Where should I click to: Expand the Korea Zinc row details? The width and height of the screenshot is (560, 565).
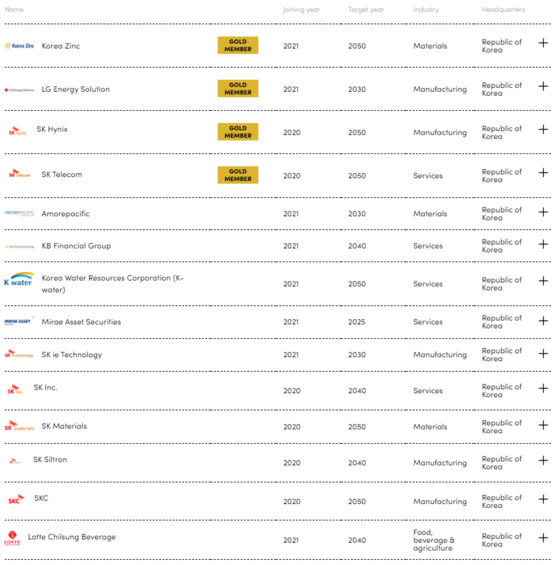click(543, 43)
